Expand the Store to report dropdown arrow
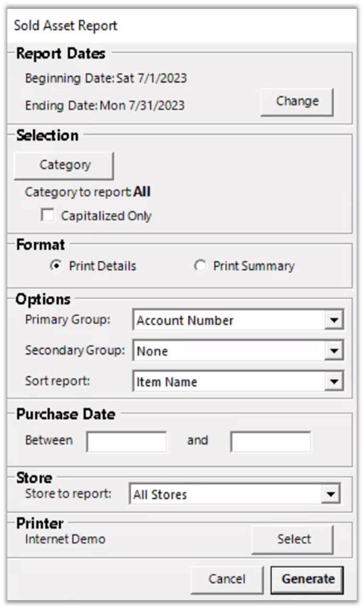The width and height of the screenshot is (364, 609). click(330, 495)
